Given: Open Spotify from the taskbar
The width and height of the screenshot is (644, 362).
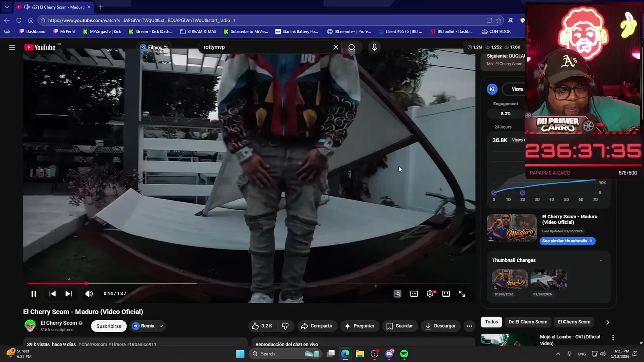Looking at the screenshot, I should tap(404, 354).
